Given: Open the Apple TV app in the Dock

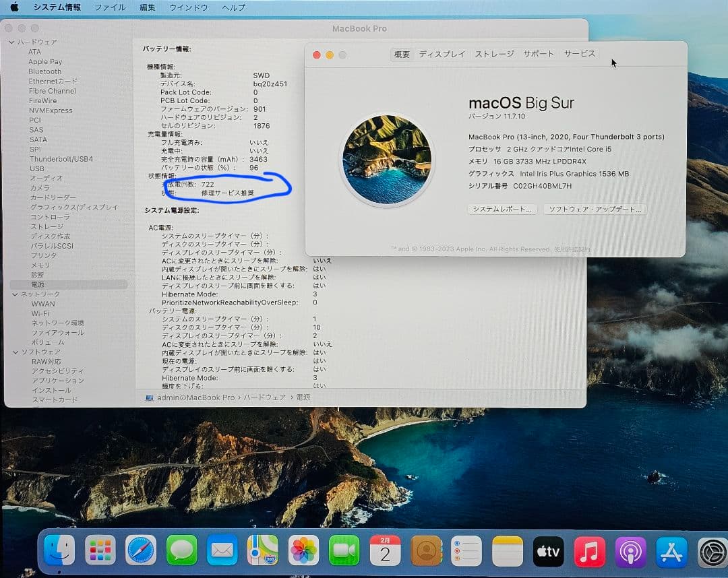Looking at the screenshot, I should pyautogui.click(x=548, y=550).
